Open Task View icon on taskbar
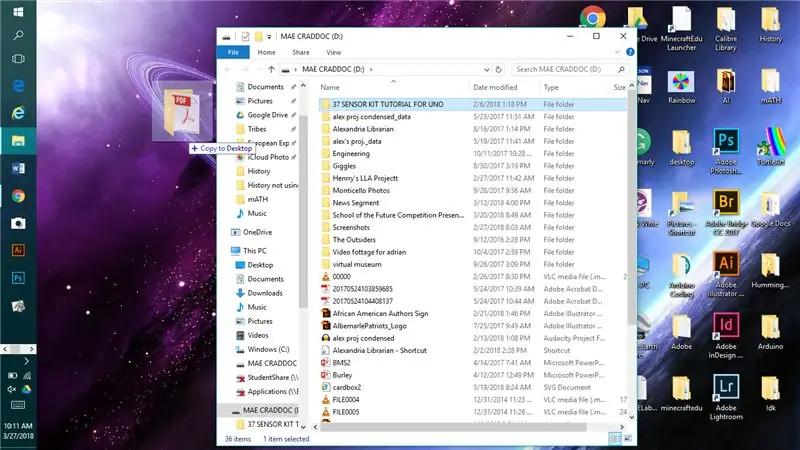This screenshot has height=450, width=800. click(18, 59)
